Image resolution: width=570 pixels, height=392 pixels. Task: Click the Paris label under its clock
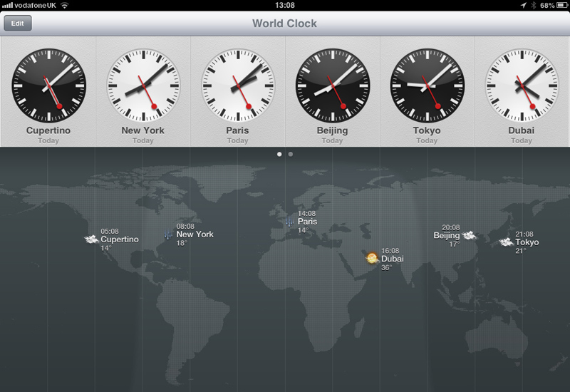tap(237, 130)
